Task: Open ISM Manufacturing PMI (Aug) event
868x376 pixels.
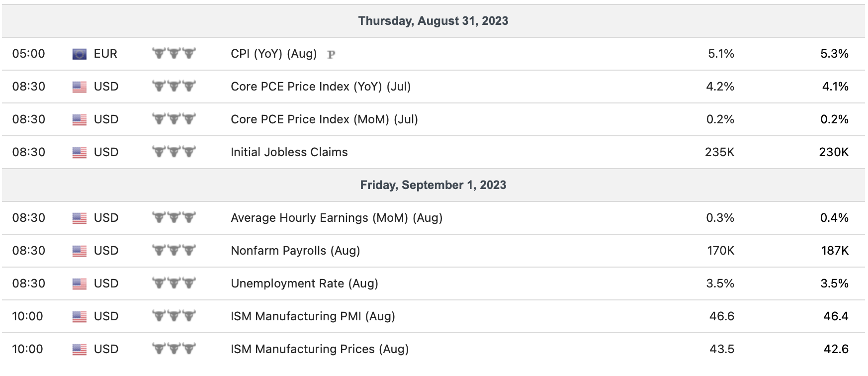Action: point(313,316)
